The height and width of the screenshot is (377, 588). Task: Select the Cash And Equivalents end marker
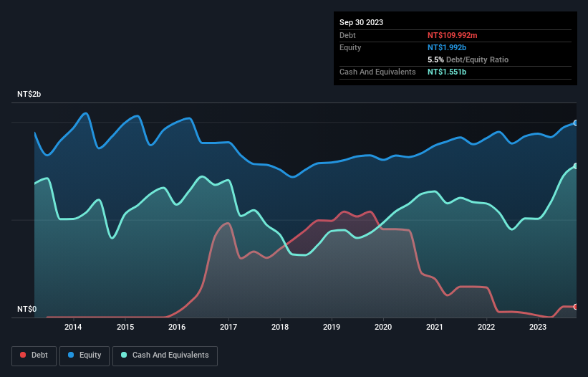[x=576, y=166]
